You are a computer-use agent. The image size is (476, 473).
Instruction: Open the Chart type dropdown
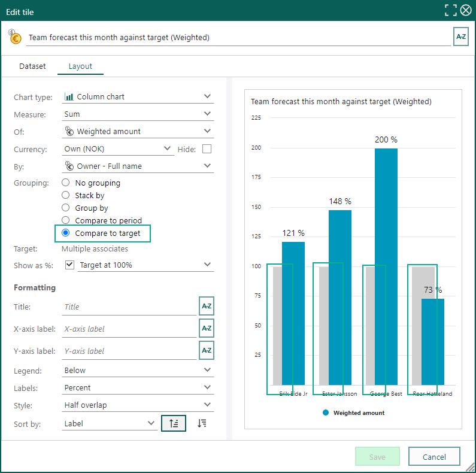tap(138, 96)
